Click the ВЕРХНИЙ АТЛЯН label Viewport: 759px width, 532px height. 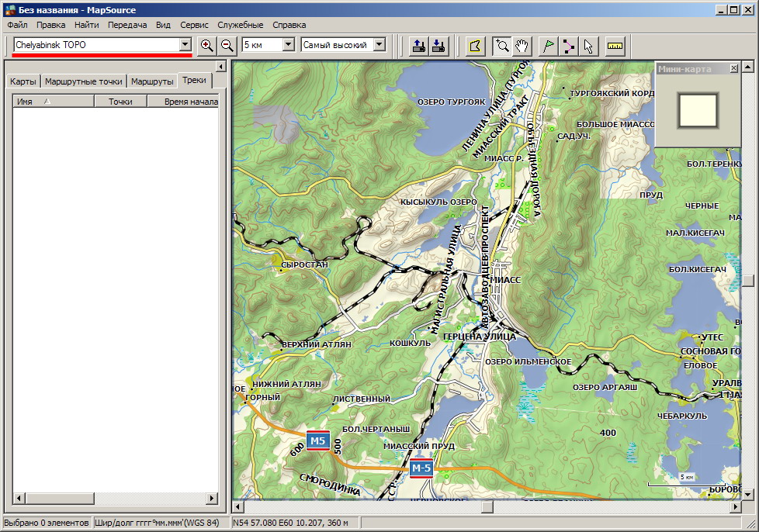(x=317, y=345)
